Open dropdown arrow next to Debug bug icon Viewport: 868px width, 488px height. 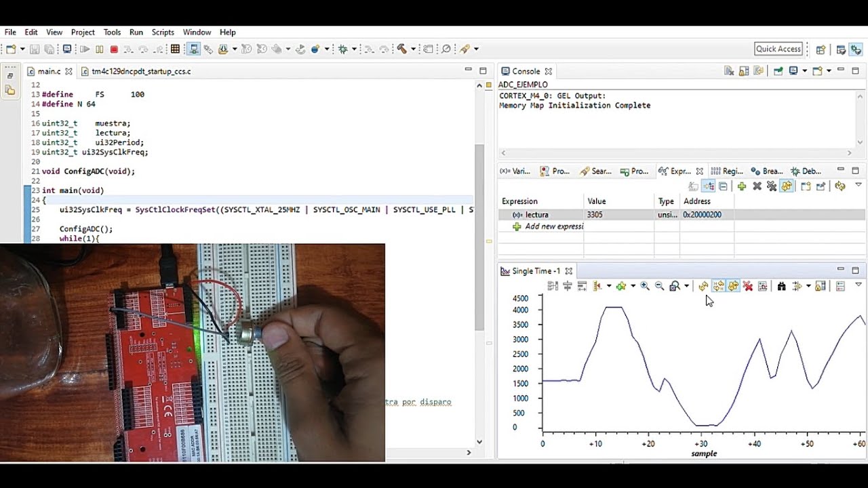pyautogui.click(x=354, y=49)
